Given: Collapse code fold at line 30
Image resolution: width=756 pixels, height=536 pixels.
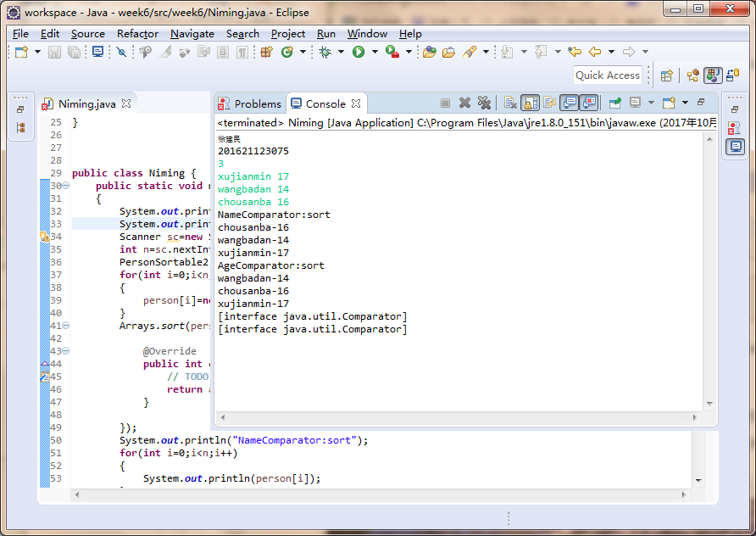Looking at the screenshot, I should point(66,186).
